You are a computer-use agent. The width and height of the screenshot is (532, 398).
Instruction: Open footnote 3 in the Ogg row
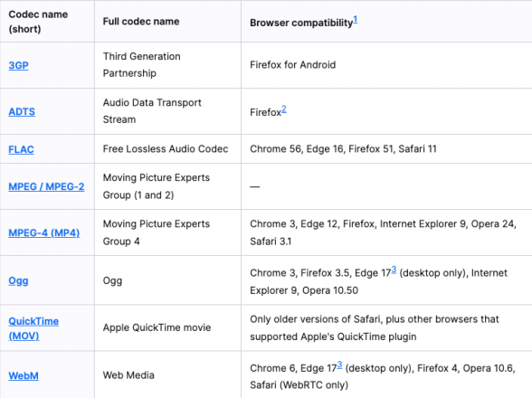pos(394,270)
